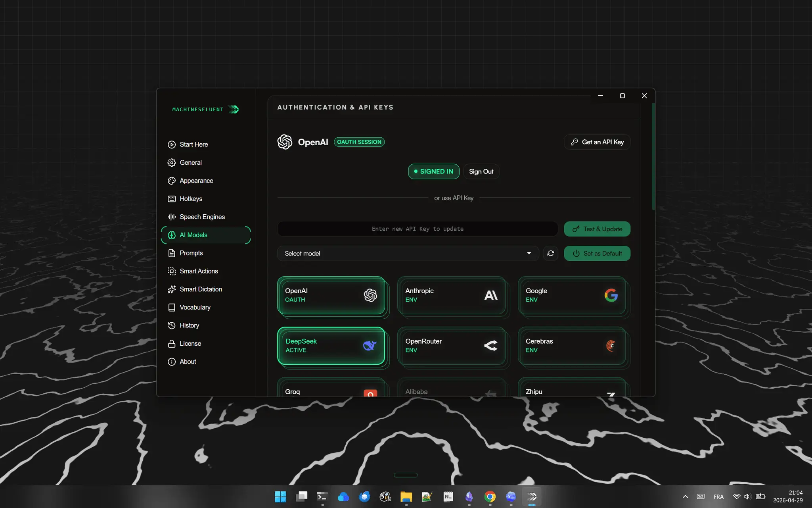Click the API key input field
The image size is (812, 508).
(x=417, y=229)
